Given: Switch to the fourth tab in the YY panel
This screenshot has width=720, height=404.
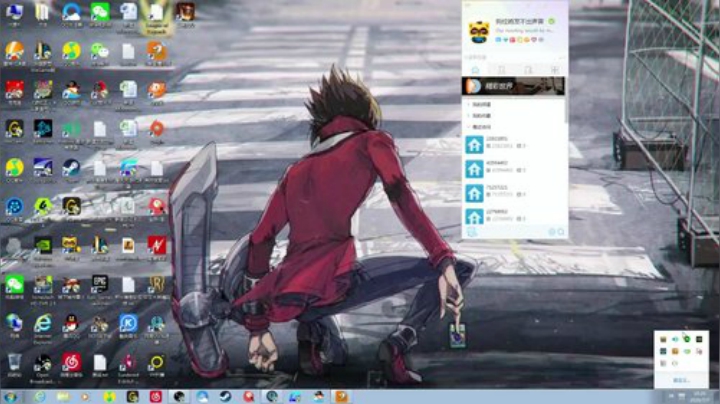Looking at the screenshot, I should 555,70.
